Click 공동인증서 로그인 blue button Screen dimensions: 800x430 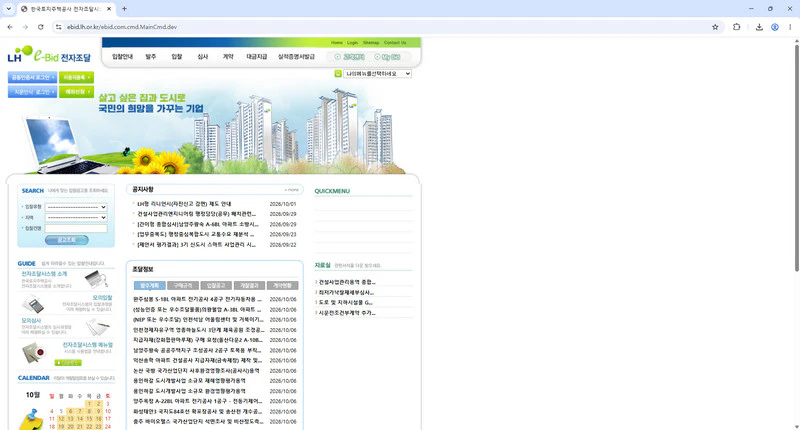[32, 78]
